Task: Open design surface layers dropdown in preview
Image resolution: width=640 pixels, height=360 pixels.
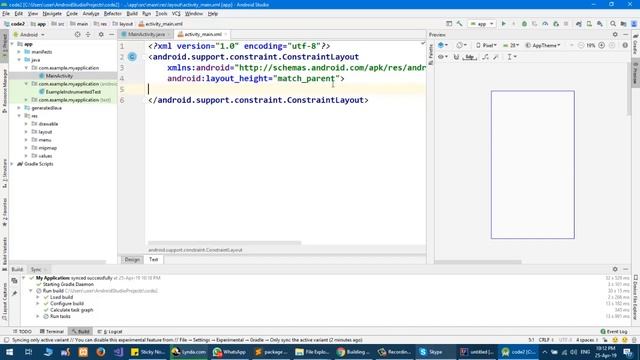Action: click(x=443, y=45)
